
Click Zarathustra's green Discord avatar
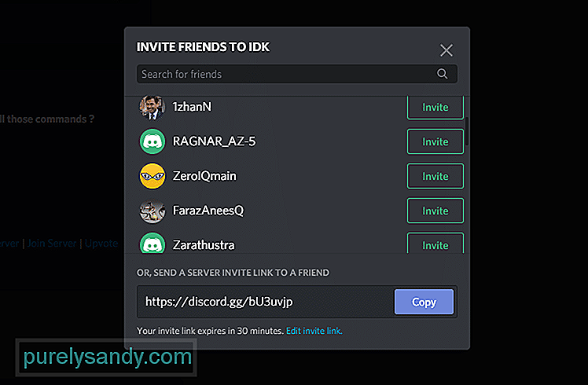point(153,244)
